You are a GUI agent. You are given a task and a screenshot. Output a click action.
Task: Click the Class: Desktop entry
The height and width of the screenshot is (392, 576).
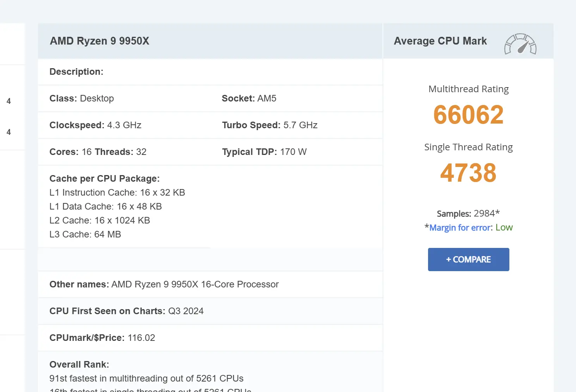click(x=82, y=98)
